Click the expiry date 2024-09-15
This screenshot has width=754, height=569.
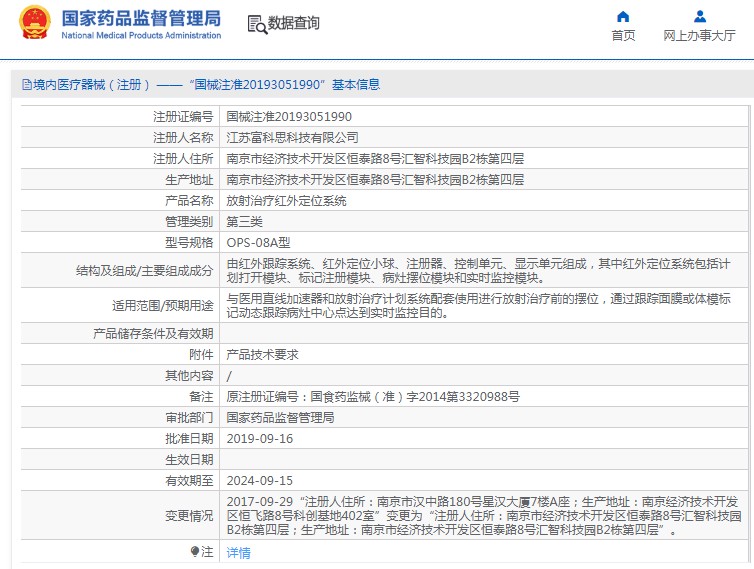click(259, 480)
